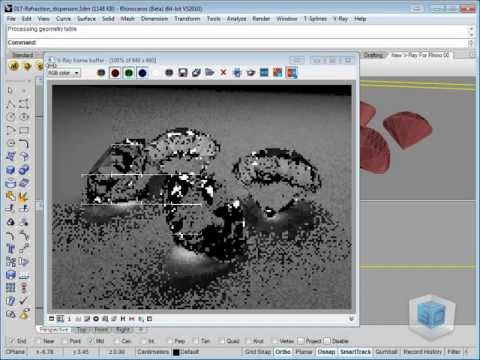Click the black Default layer swatch
Viewport: 480px width, 360px height.
tap(176, 352)
